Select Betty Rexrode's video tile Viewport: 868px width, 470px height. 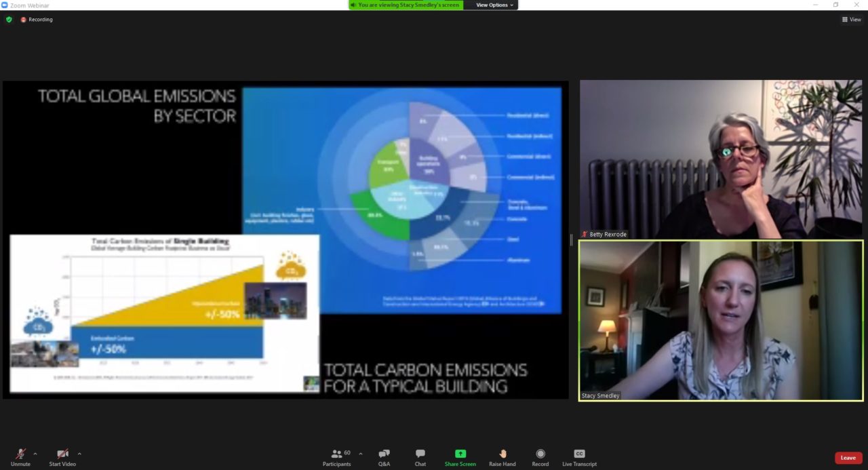721,159
